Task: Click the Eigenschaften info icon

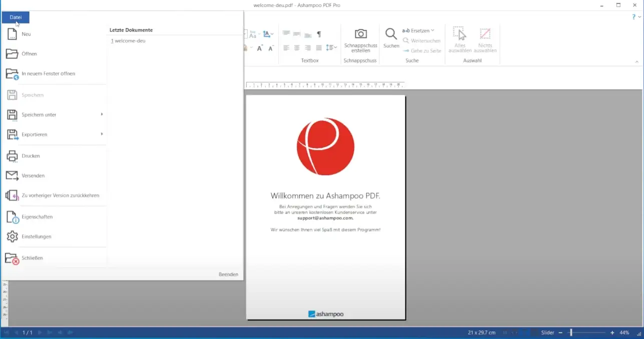Action: 12,217
